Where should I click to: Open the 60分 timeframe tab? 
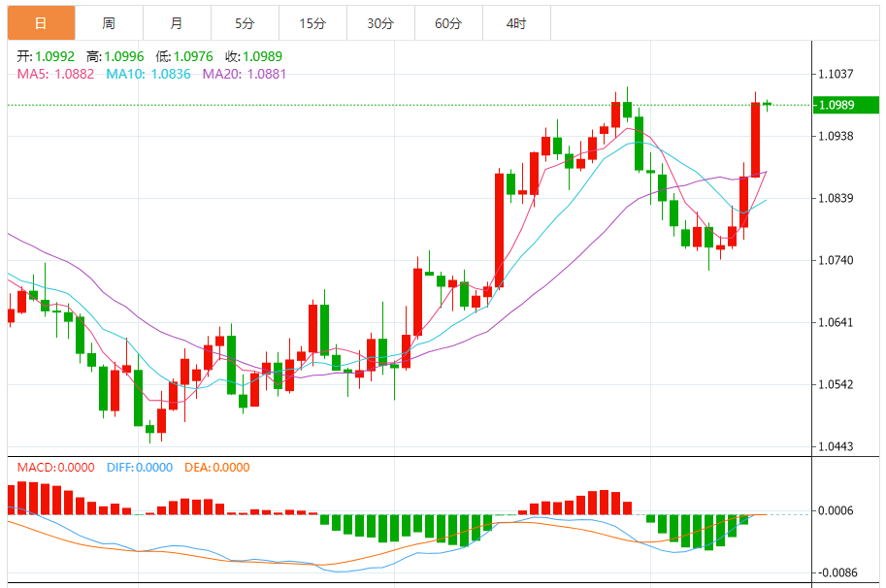point(448,23)
